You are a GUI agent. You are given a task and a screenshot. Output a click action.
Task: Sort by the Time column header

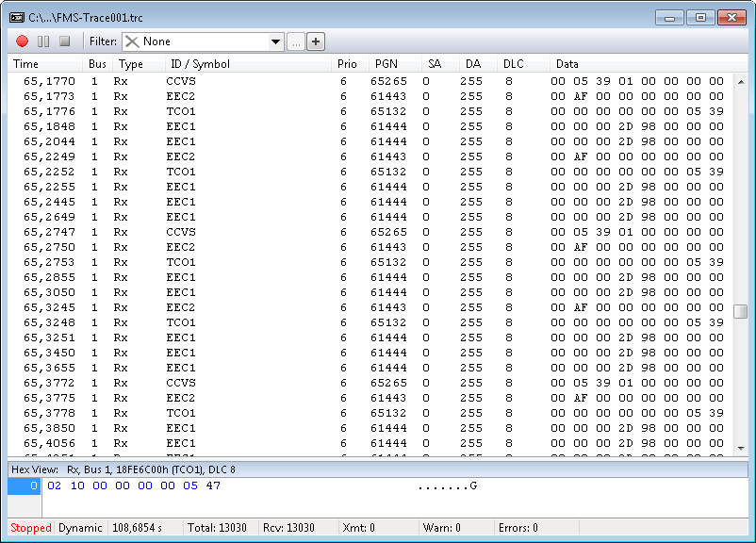pos(45,64)
